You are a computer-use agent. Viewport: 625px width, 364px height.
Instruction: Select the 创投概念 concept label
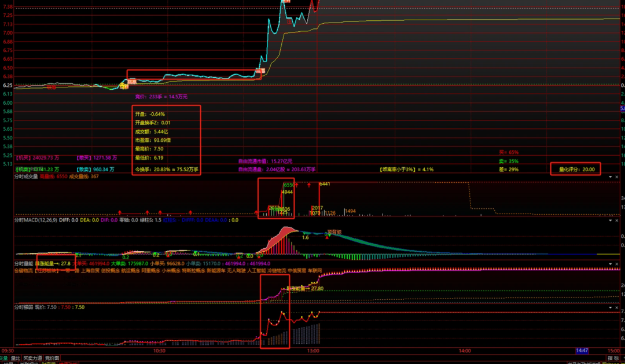pos(111,271)
